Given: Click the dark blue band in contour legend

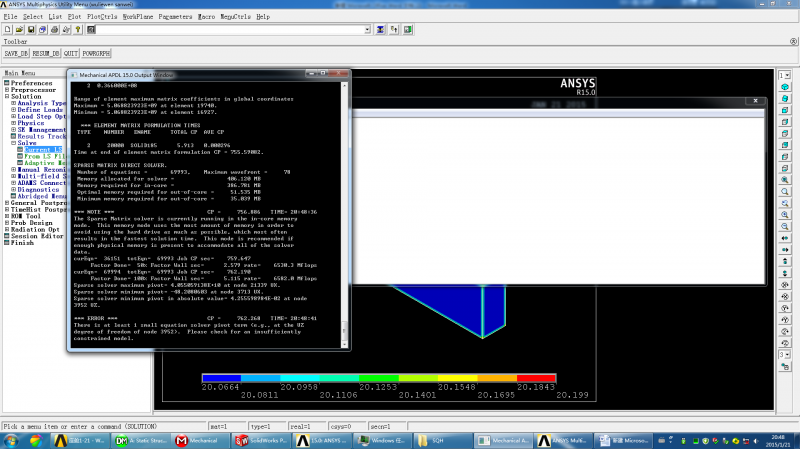Looking at the screenshot, I should [221, 378].
